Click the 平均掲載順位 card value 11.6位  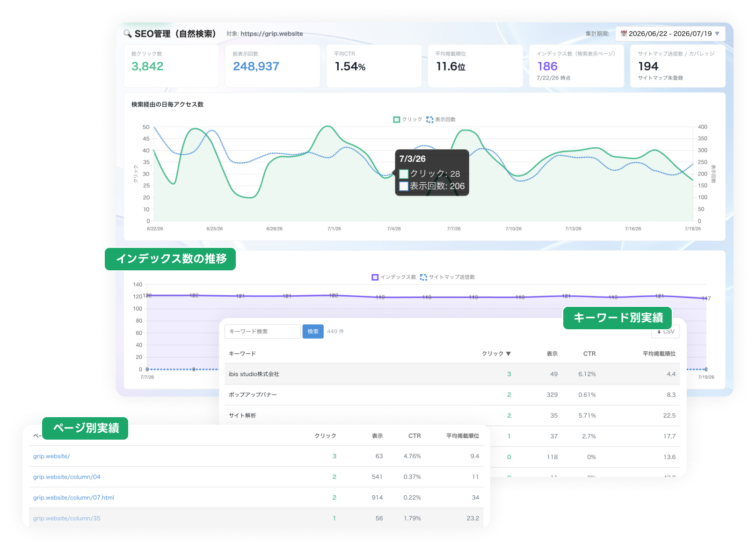pos(451,66)
